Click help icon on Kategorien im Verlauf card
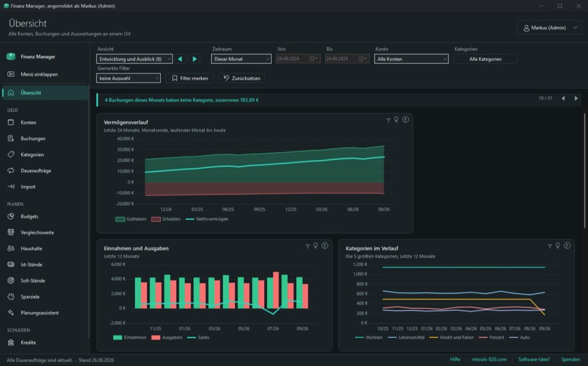Image resolution: width=588 pixels, height=366 pixels. pyautogui.click(x=567, y=246)
